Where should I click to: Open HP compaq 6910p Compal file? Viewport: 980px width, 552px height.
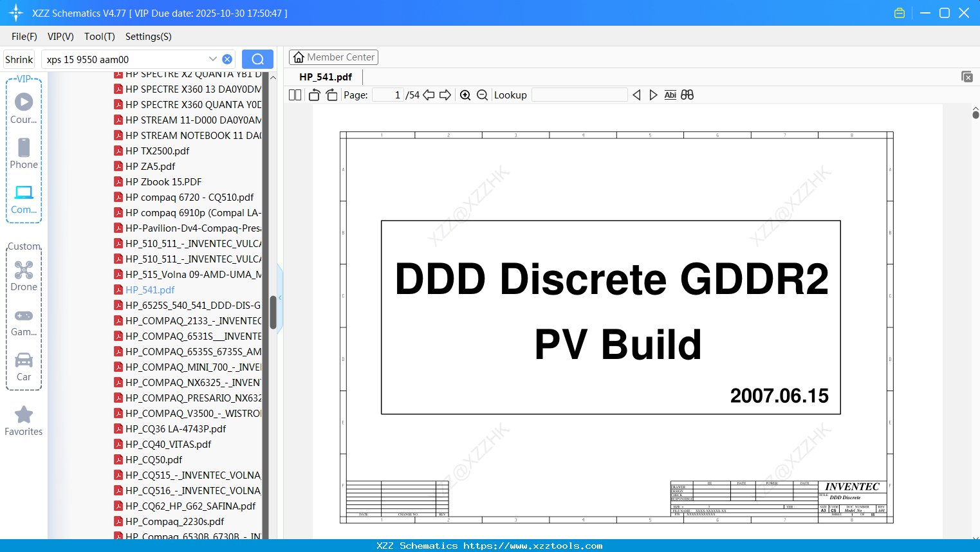pyautogui.click(x=187, y=213)
